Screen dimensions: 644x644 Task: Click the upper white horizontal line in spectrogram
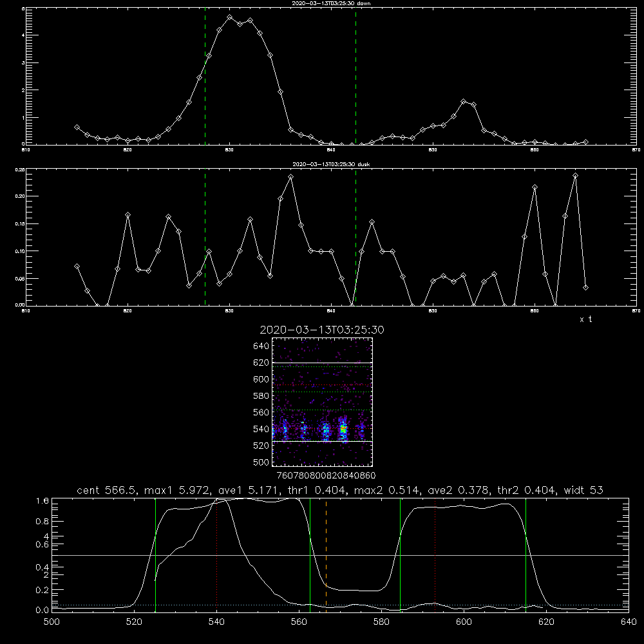322,363
